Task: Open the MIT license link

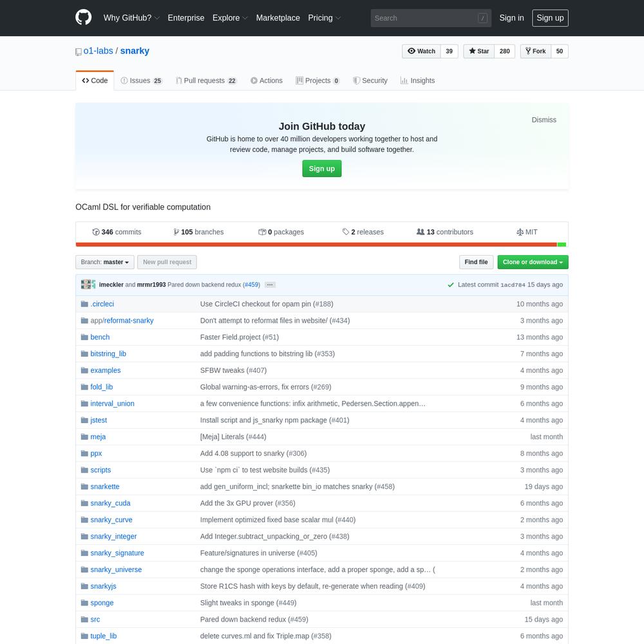Action: 527,232
